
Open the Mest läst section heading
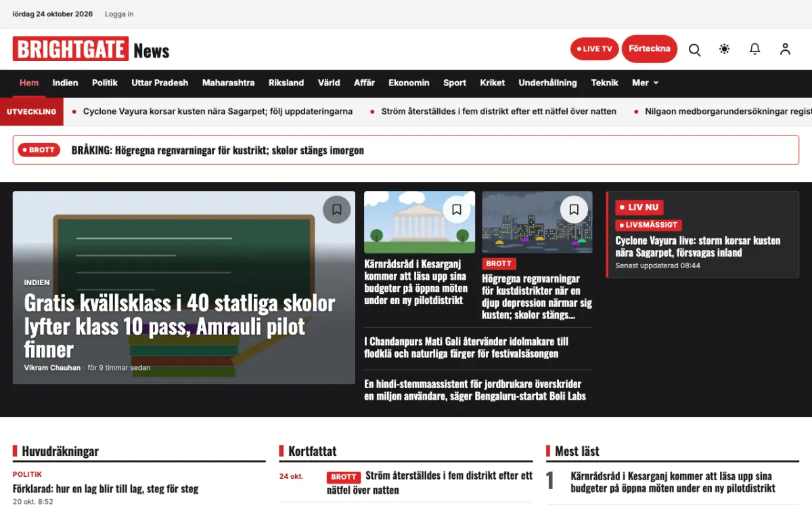577,451
